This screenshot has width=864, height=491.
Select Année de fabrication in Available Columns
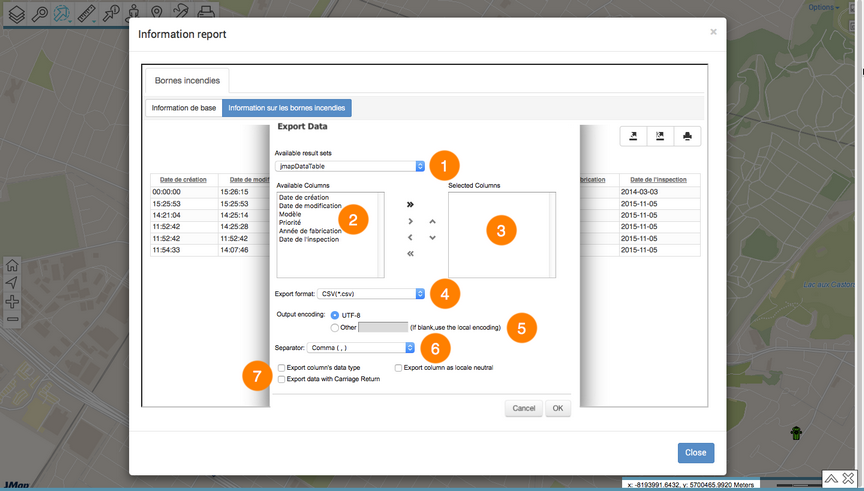[310, 231]
